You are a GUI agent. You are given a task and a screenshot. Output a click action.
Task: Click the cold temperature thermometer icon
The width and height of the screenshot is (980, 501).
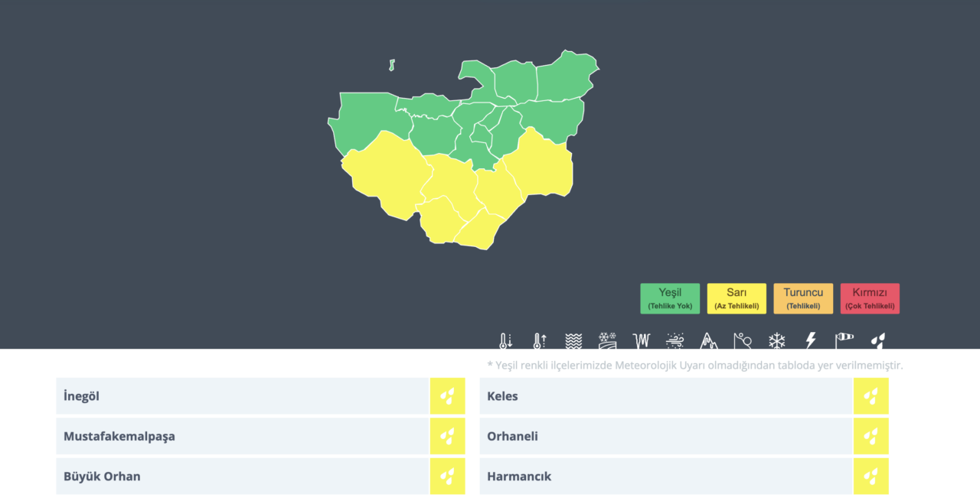[505, 340]
